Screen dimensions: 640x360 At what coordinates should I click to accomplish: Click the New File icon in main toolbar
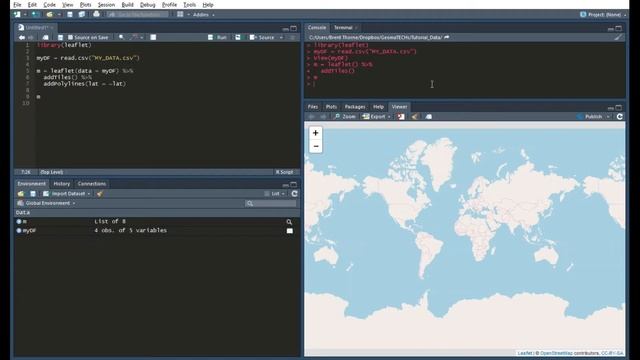coord(17,14)
